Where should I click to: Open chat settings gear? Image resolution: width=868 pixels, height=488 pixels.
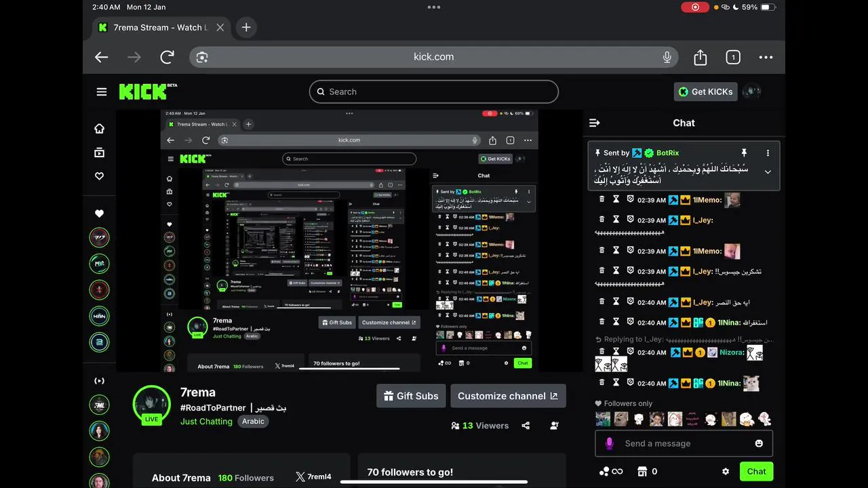(726, 472)
